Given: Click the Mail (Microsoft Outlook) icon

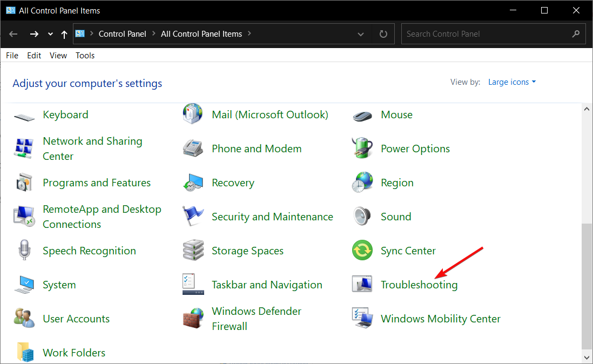Looking at the screenshot, I should [193, 114].
